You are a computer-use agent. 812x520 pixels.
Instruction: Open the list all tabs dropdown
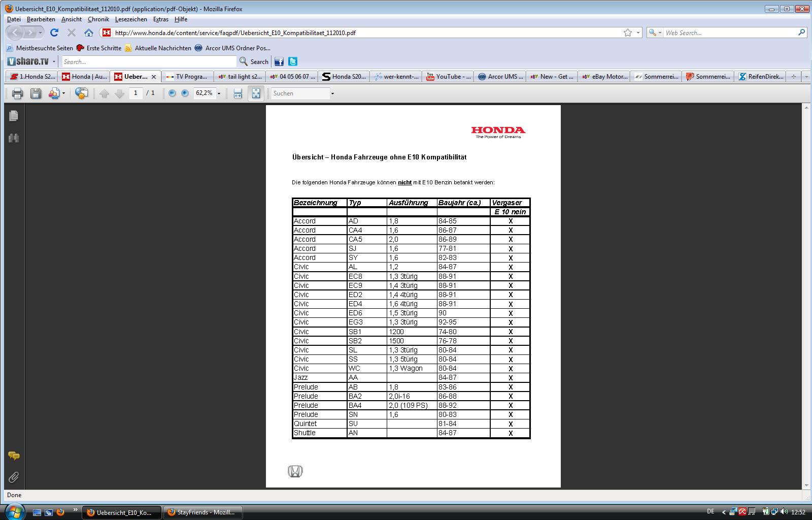click(806, 77)
